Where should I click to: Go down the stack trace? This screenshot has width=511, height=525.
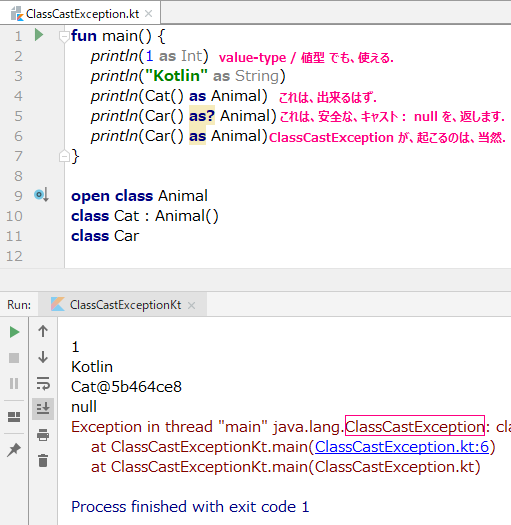[x=43, y=357]
